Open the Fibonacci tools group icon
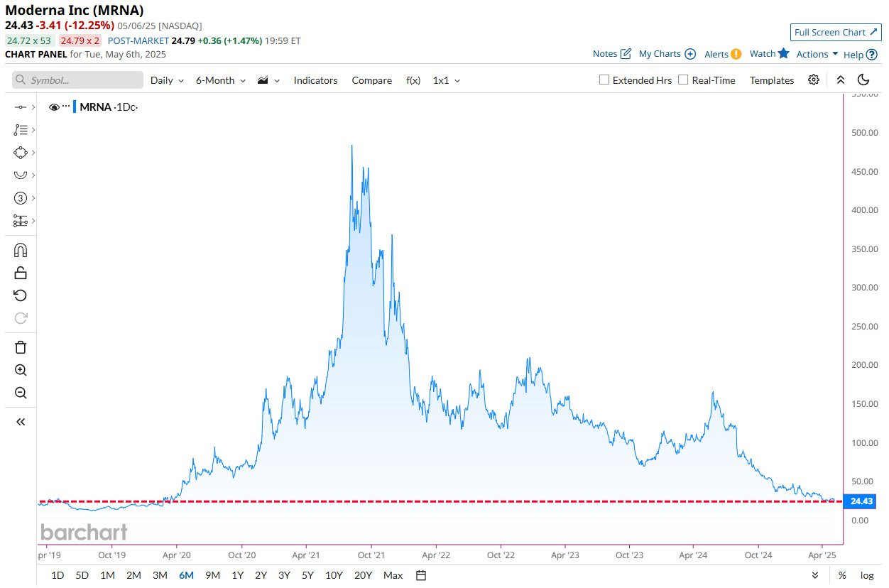This screenshot has height=588, width=889. tap(21, 130)
